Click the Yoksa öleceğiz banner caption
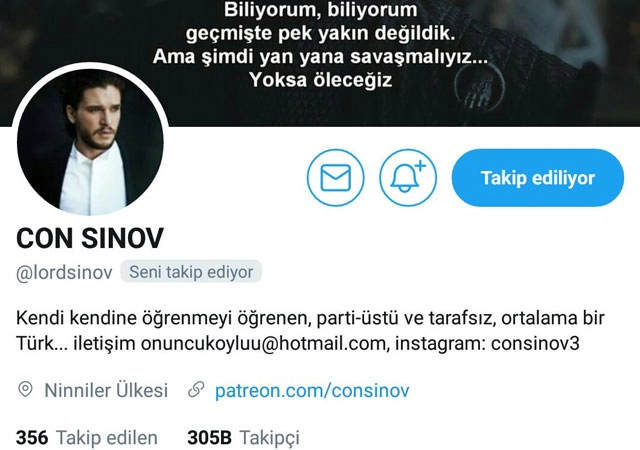This screenshot has width=640, height=450. (320, 80)
